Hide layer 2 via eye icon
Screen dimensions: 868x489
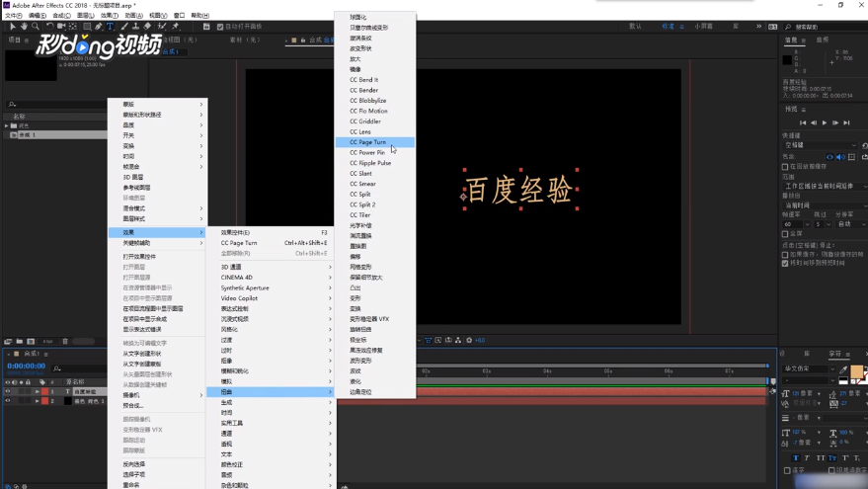tap(8, 401)
